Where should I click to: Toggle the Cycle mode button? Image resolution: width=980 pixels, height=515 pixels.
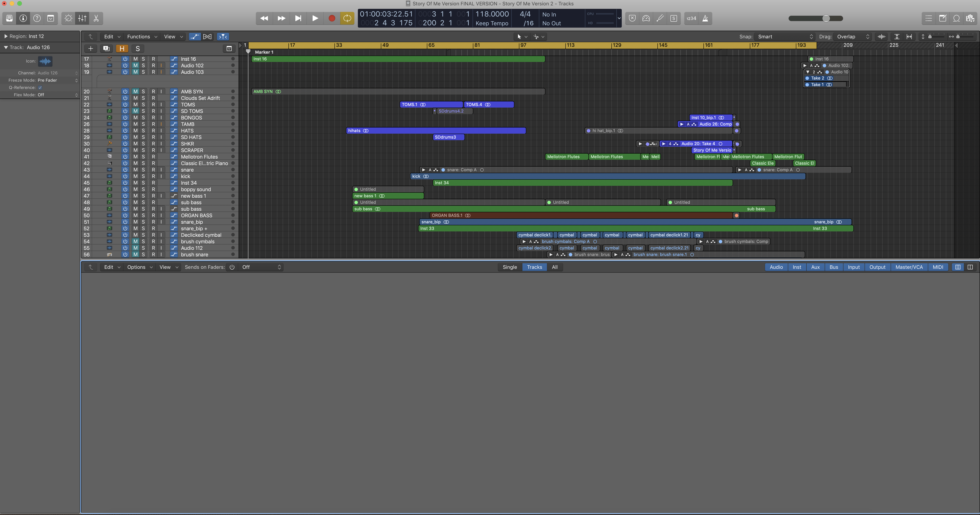pos(347,18)
